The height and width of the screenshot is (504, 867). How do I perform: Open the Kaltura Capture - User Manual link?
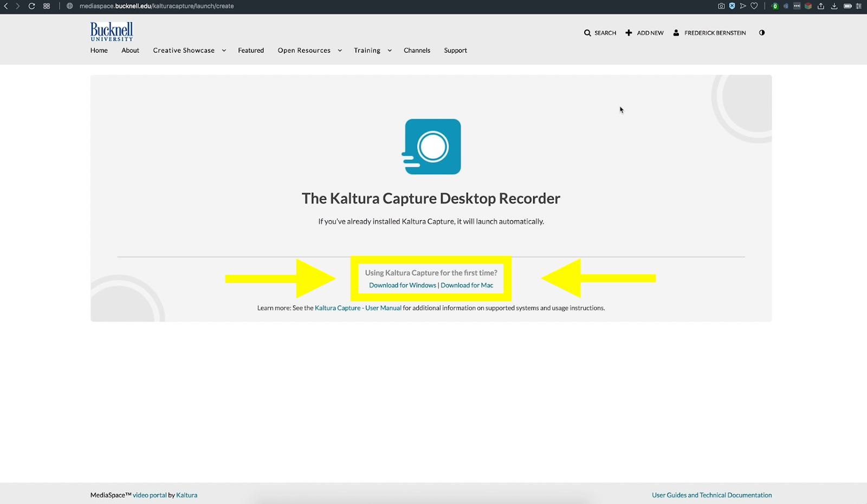point(358,308)
